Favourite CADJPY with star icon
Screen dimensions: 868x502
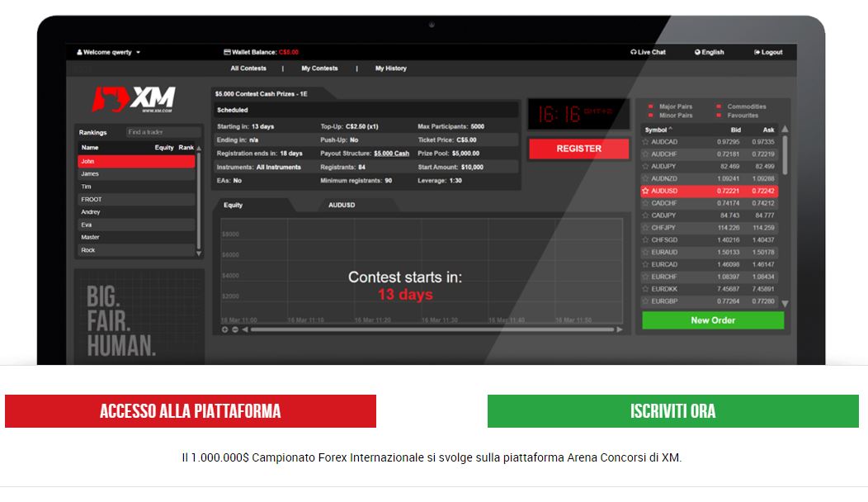click(645, 215)
